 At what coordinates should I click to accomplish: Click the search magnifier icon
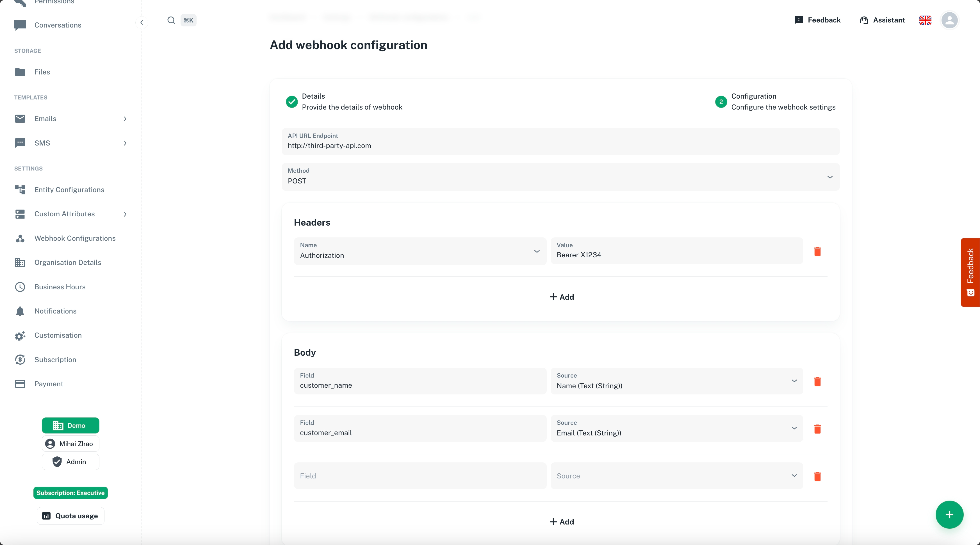pos(171,20)
